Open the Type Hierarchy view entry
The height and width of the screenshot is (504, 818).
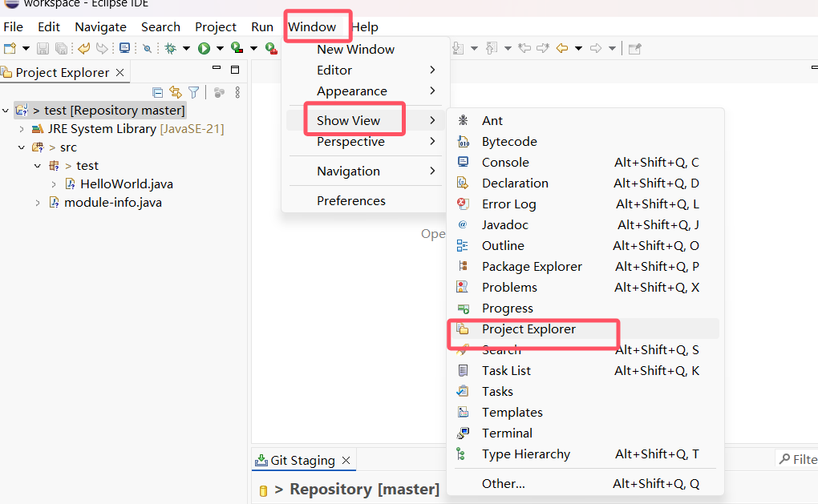point(585,454)
